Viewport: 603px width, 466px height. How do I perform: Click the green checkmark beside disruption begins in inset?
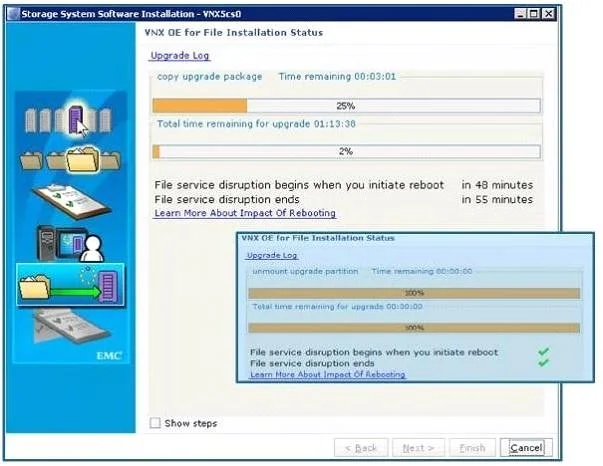543,351
